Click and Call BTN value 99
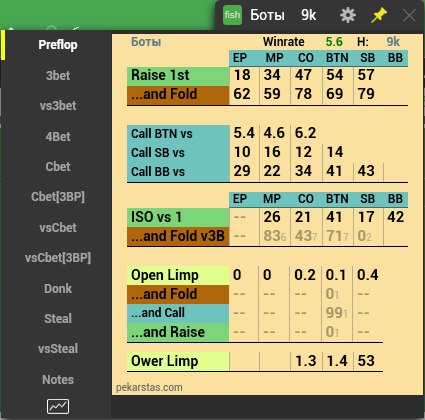 [334, 313]
